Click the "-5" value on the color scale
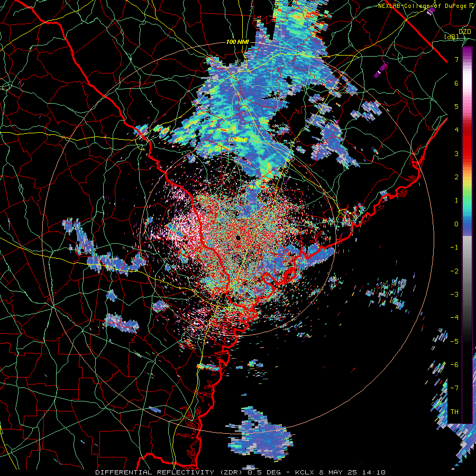Viewport: 476px width, 476px height. [454, 341]
